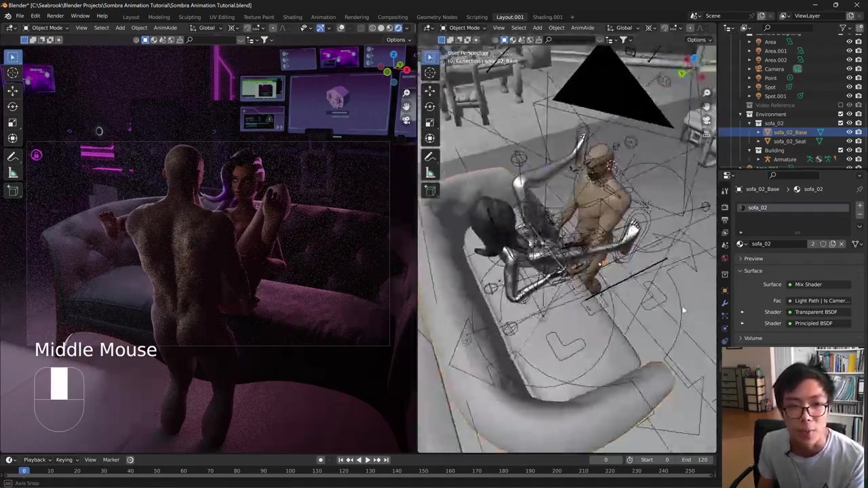Image resolution: width=868 pixels, height=488 pixels.
Task: Select the Move tool in left viewport toolbar
Action: (12, 89)
